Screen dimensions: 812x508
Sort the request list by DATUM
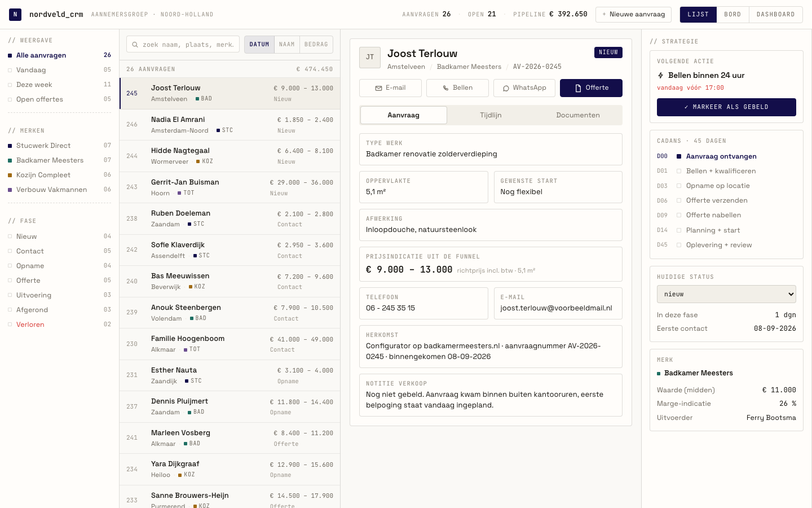pyautogui.click(x=259, y=45)
